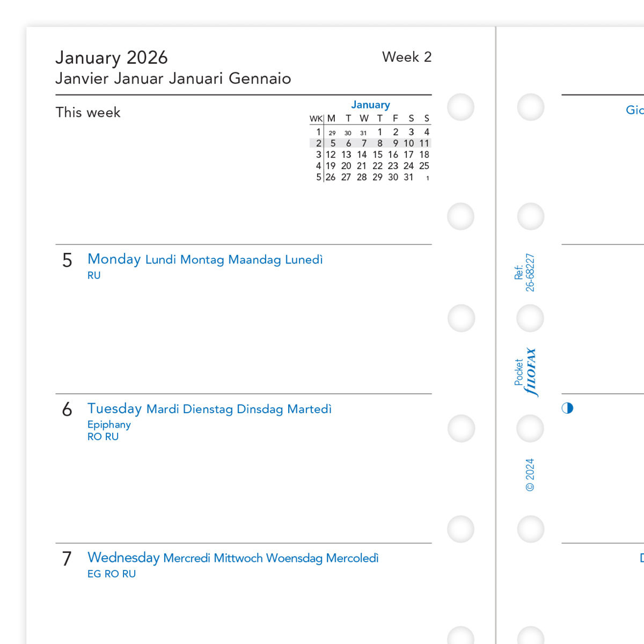
Task: Click the topmost punch hole on left page
Action: [x=460, y=107]
